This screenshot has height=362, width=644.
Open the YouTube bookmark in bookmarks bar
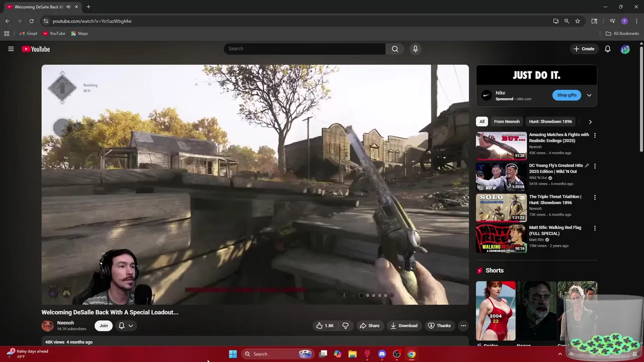click(54, 34)
